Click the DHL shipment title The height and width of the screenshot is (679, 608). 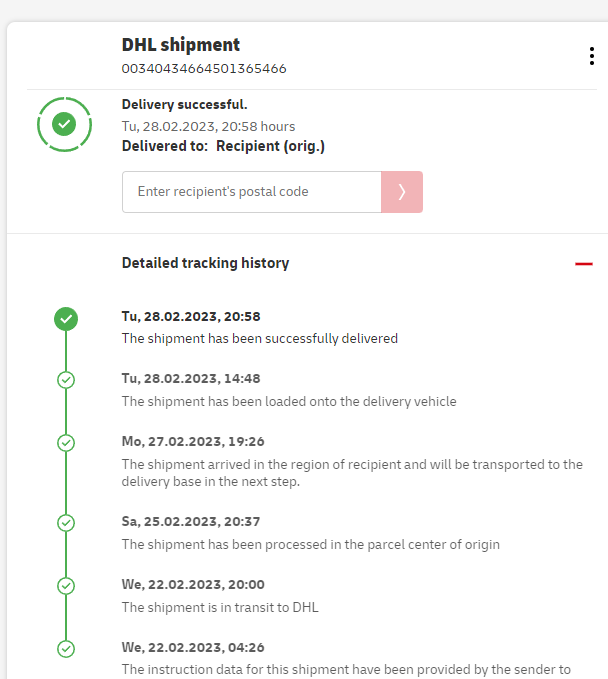(x=181, y=45)
